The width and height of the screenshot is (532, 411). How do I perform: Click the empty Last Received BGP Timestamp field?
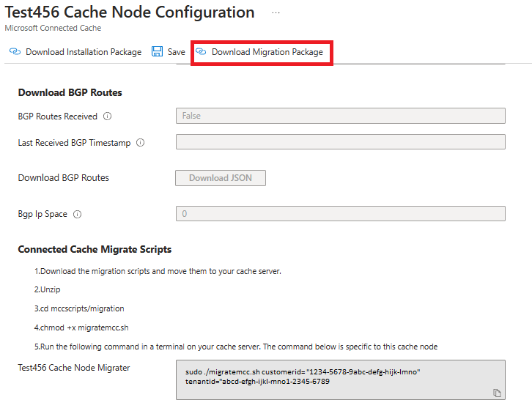(340, 142)
